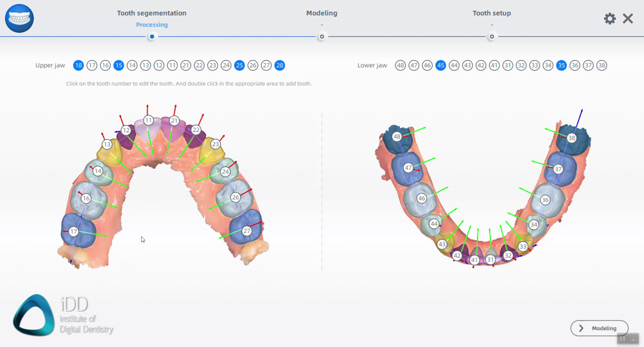Click the dental app logo icon
Screen dimensions: 644x347
pyautogui.click(x=19, y=18)
